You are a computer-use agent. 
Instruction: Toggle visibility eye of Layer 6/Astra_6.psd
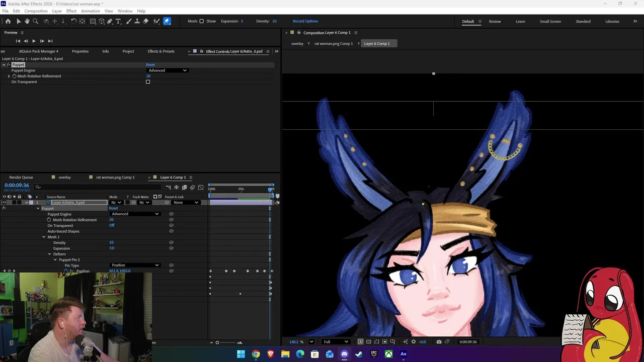point(4,202)
